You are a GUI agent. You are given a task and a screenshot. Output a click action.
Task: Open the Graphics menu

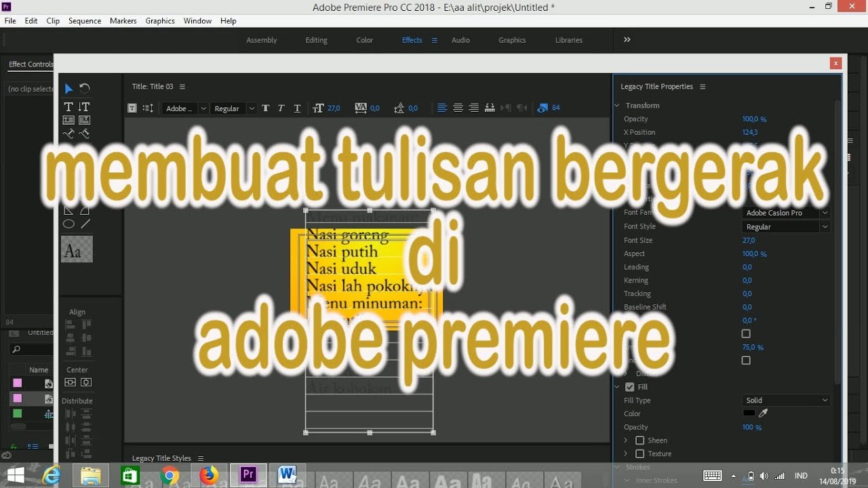click(x=160, y=21)
